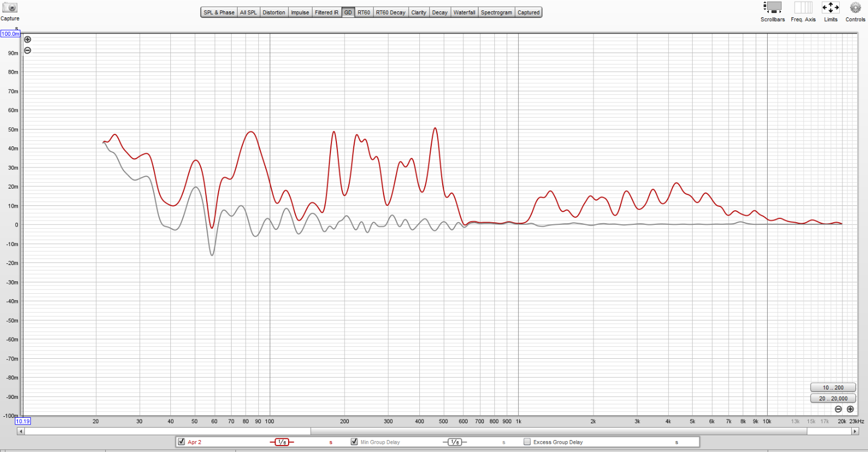Set frequency range to 20..20,000
868x452 pixels.
(833, 398)
